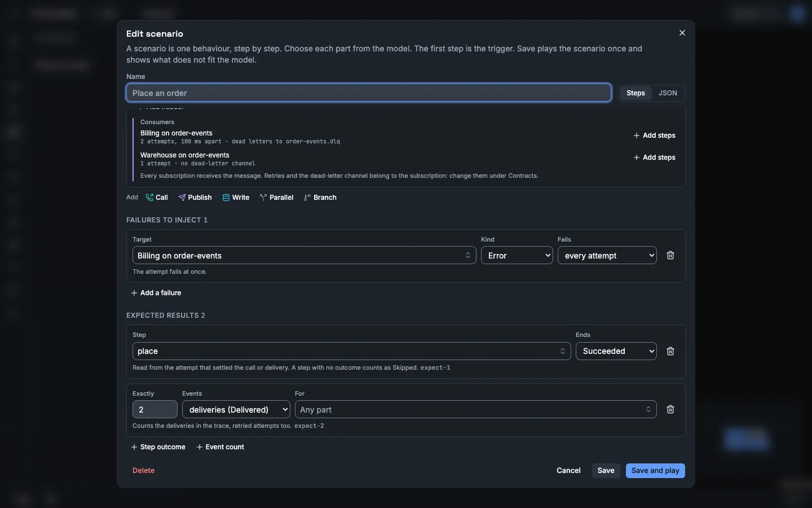Screen dimensions: 812x508
Task: Add a Call step
Action: [x=157, y=198]
